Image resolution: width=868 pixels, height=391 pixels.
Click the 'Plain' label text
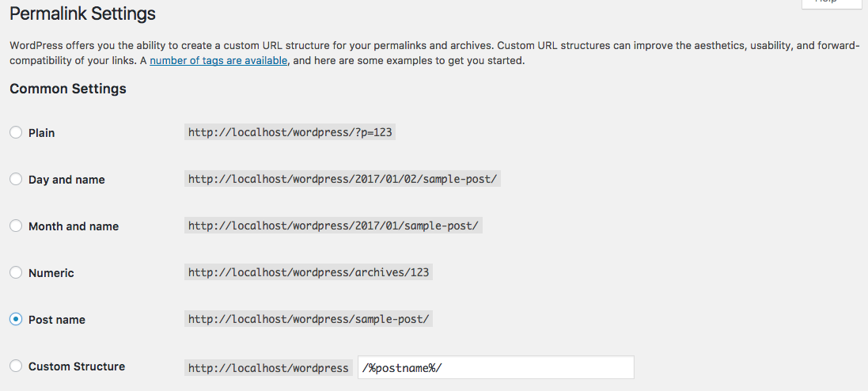coord(42,133)
